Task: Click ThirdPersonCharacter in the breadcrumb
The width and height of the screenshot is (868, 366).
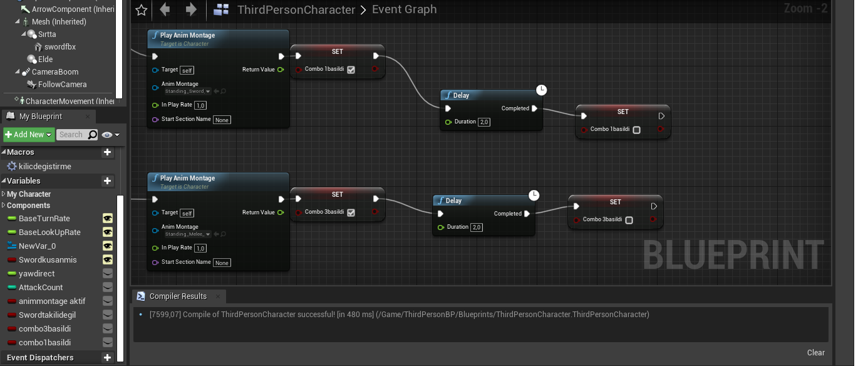Action: click(x=296, y=9)
